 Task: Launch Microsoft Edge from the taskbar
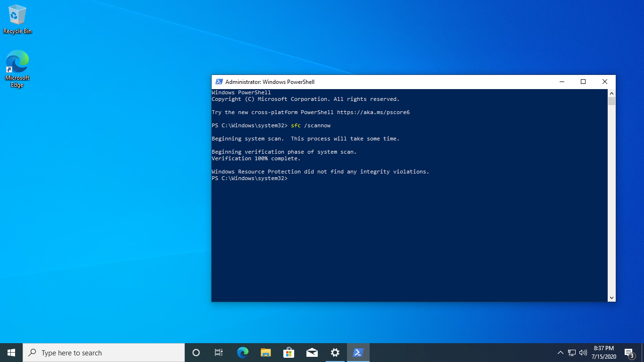click(242, 353)
